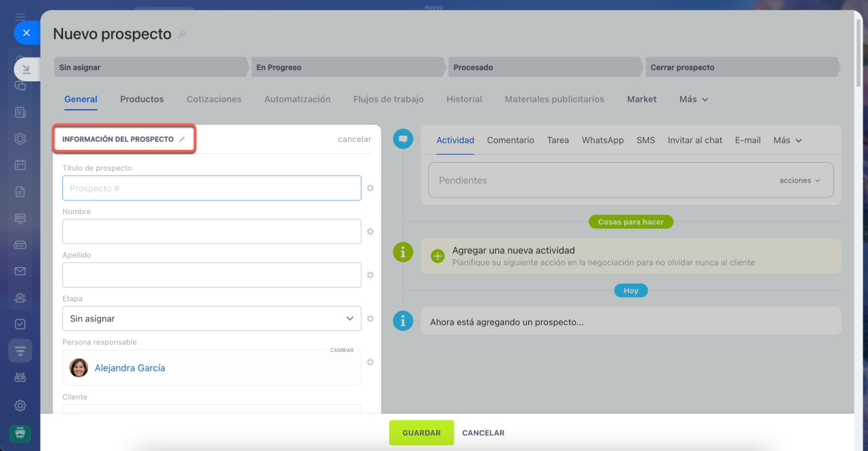Select the Sin asignar stage
Screen dimensions: 868x451
tap(151, 67)
